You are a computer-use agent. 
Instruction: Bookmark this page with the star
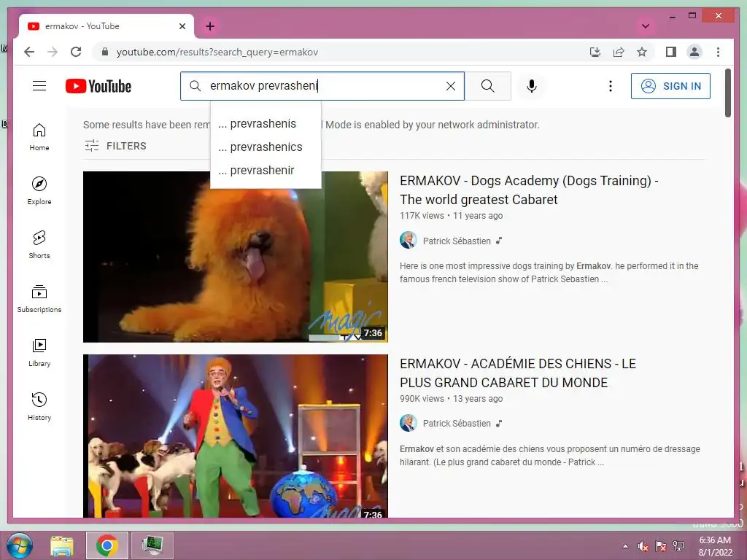tap(642, 52)
